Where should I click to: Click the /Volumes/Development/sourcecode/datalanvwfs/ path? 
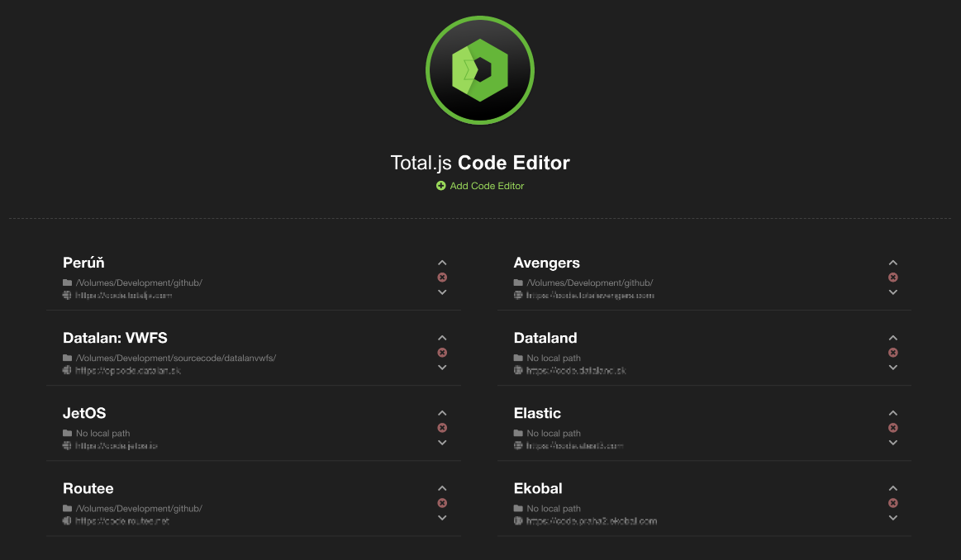coord(176,358)
